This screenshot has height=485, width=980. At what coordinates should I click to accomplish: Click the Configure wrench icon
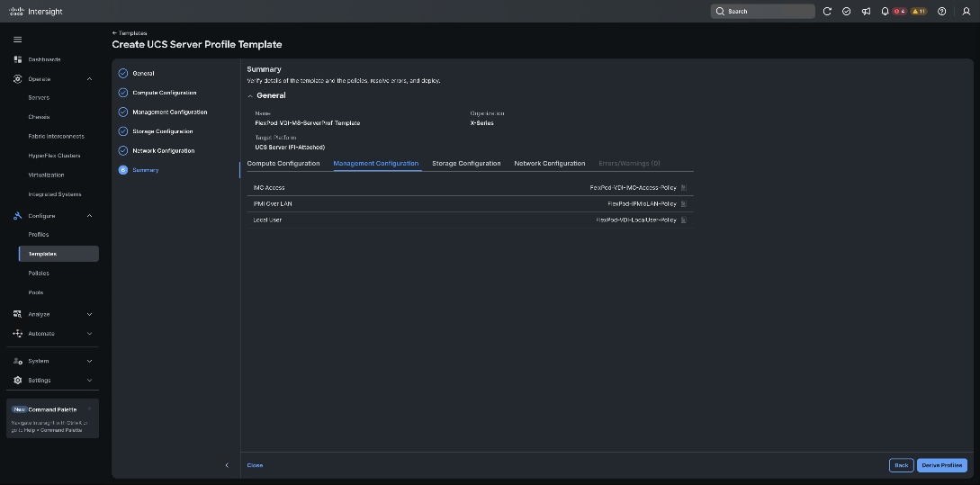coord(17,216)
